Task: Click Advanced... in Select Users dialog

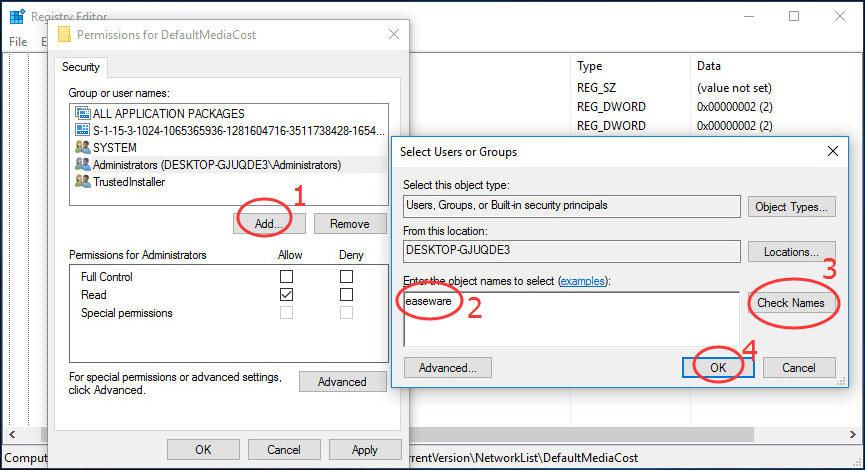Action: tap(448, 368)
